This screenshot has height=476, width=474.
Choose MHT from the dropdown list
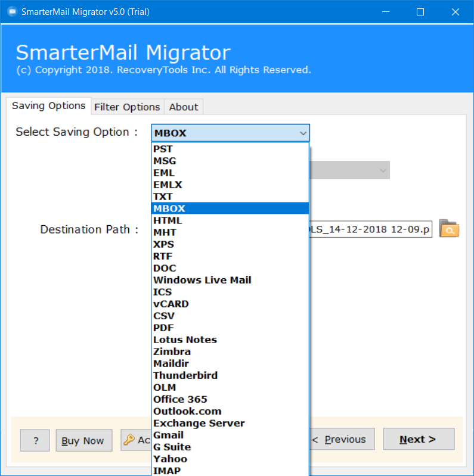click(230, 232)
